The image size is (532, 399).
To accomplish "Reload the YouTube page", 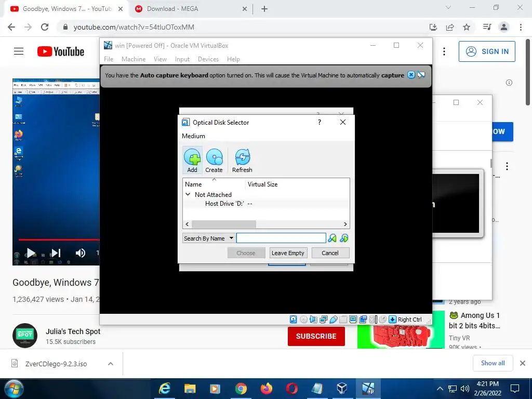I will pos(45,27).
